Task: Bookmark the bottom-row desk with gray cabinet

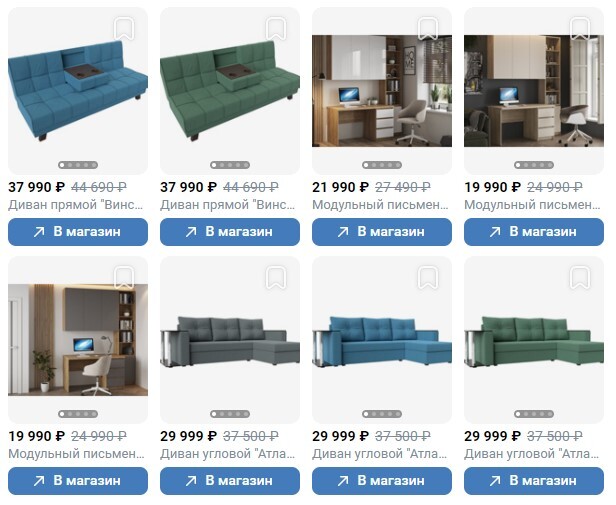Action: [124, 277]
